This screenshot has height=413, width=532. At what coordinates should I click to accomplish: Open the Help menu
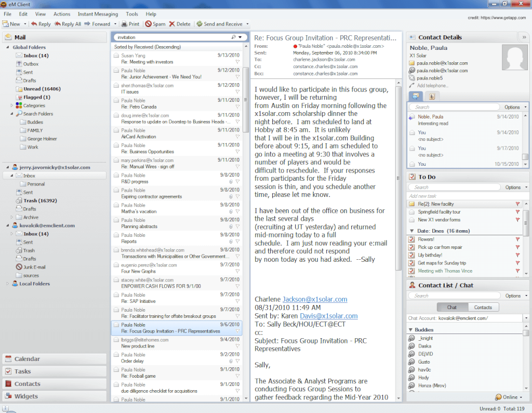click(x=151, y=14)
